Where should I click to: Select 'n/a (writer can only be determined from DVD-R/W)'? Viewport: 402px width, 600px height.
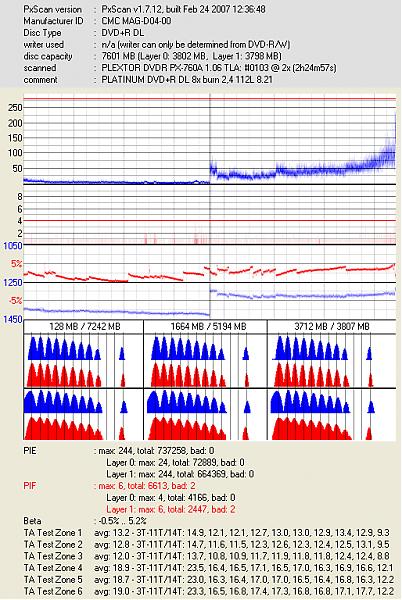(196, 45)
